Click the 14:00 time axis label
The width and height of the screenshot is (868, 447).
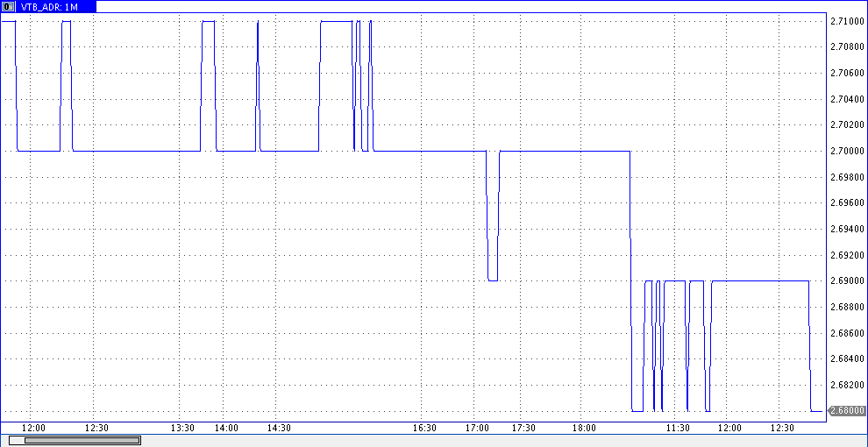226,429
